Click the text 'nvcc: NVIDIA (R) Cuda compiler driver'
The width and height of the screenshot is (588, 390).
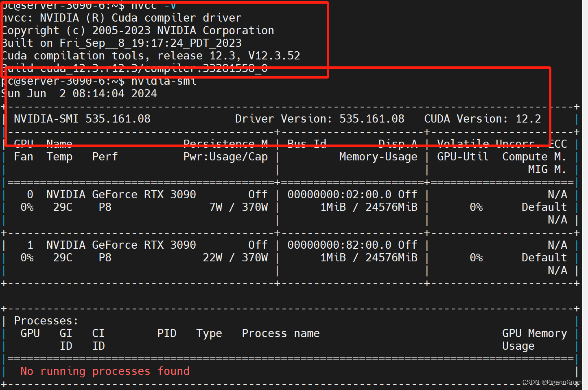point(122,18)
